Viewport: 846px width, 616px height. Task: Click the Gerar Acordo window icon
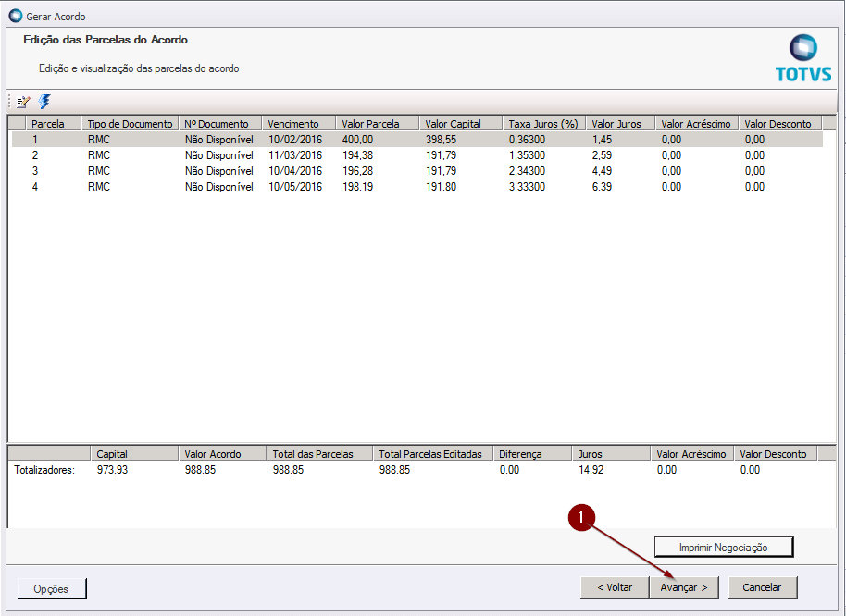(x=15, y=16)
